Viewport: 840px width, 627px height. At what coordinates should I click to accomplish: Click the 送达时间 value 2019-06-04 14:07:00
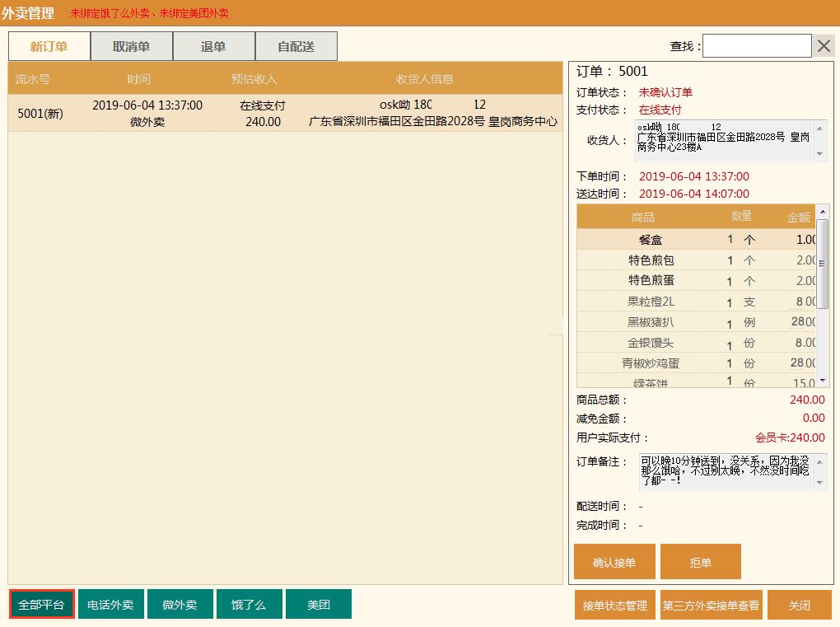[x=693, y=194]
